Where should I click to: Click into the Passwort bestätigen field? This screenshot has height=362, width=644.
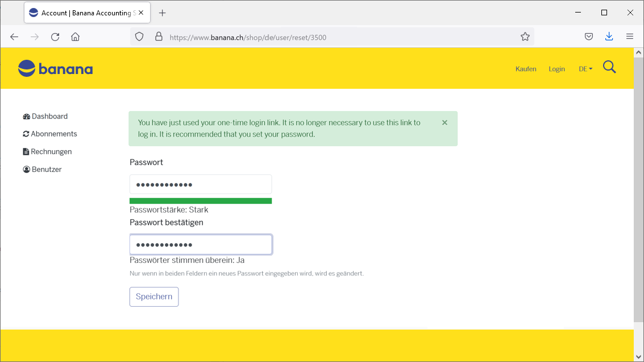click(201, 245)
